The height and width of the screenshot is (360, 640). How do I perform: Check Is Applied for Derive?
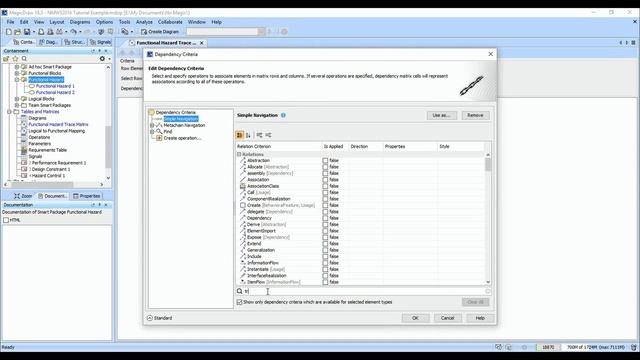point(325,224)
